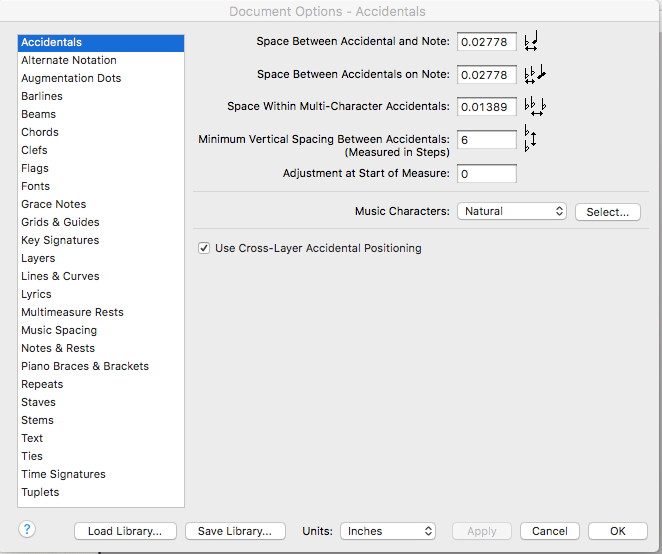
Task: Click the blue help question mark icon
Action: (x=28, y=530)
